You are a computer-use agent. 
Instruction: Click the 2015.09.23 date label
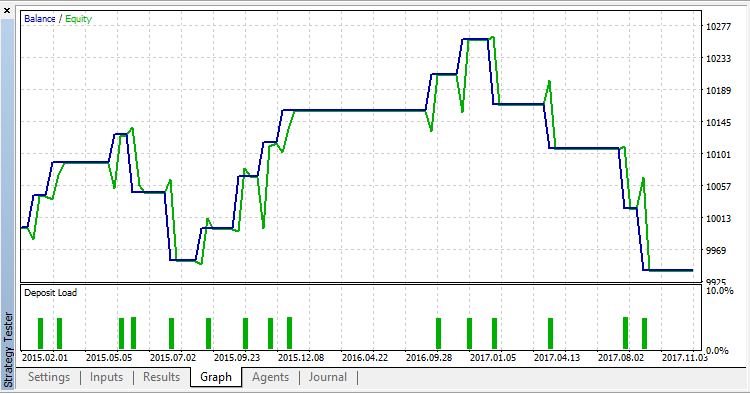237,358
